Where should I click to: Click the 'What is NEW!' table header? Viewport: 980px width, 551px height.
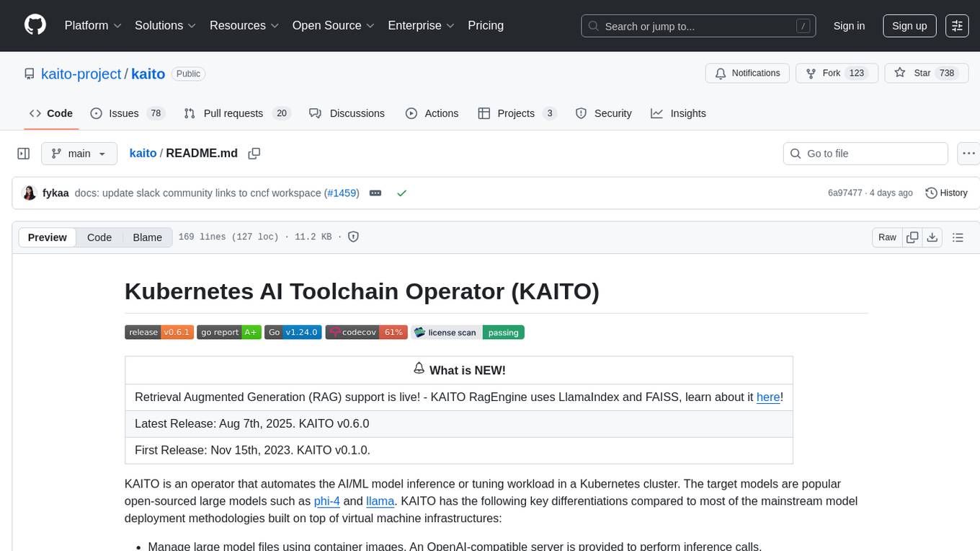tap(459, 370)
